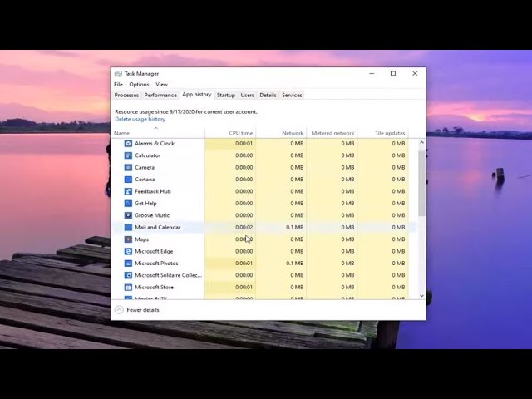
Task: Minimize the Task Manager window
Action: tap(372, 74)
